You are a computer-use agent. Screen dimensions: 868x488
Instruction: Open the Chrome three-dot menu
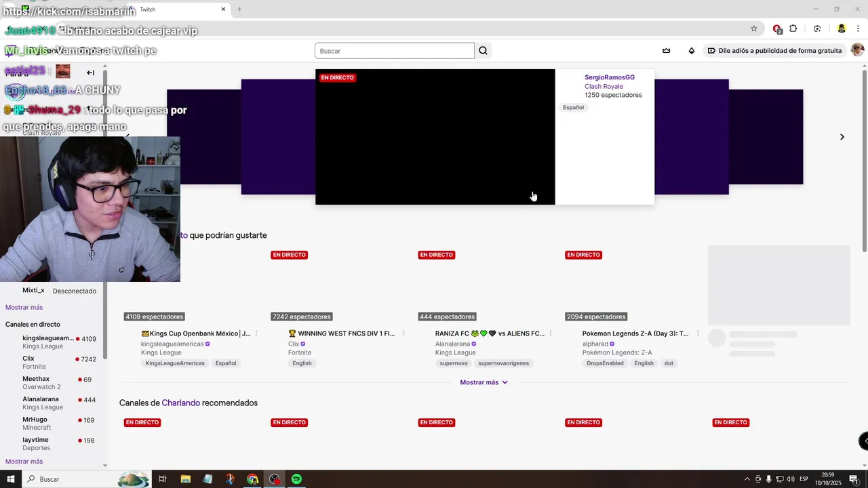pyautogui.click(x=859, y=28)
